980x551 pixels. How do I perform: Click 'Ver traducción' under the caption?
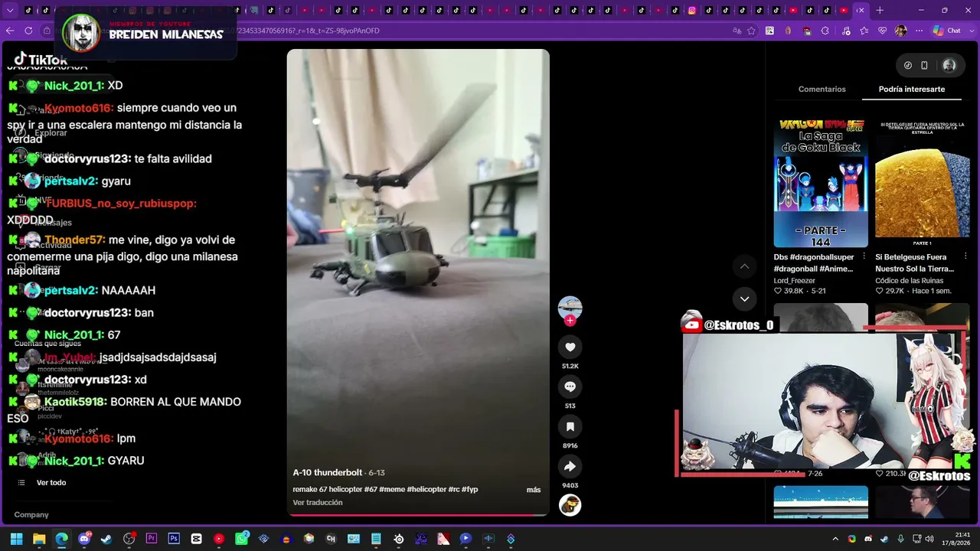[x=318, y=503]
